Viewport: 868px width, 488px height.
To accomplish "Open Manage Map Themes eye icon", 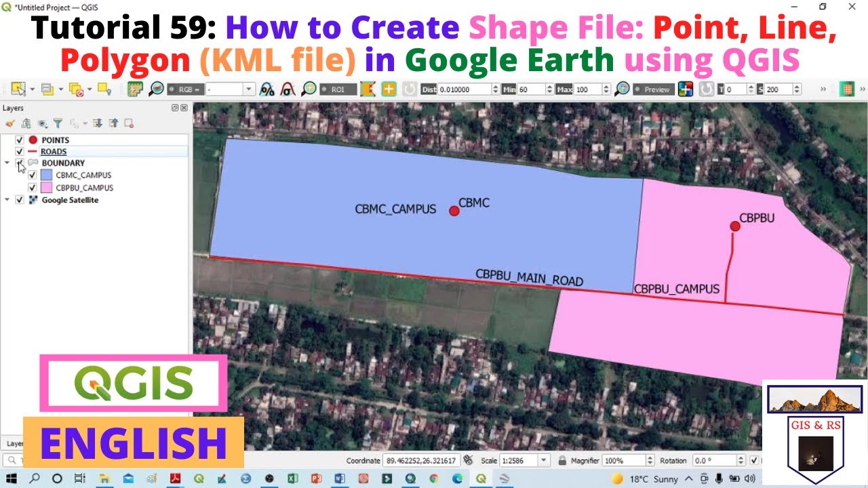I will pyautogui.click(x=42, y=123).
